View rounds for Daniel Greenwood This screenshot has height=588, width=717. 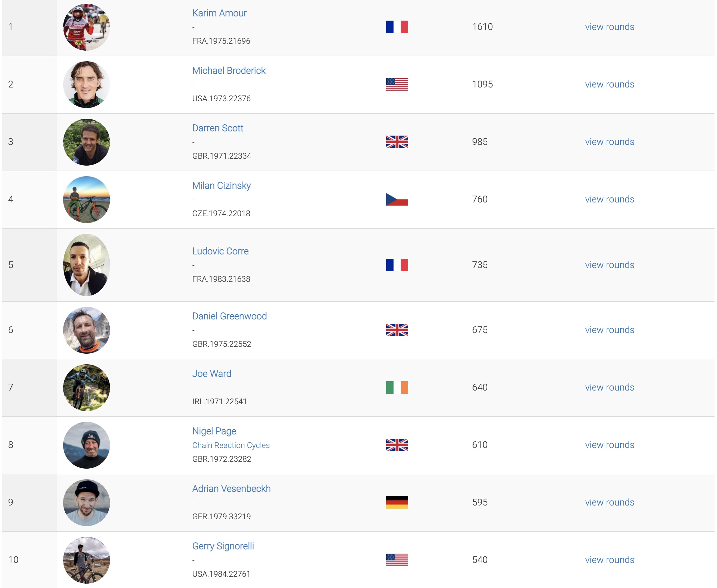click(x=609, y=330)
